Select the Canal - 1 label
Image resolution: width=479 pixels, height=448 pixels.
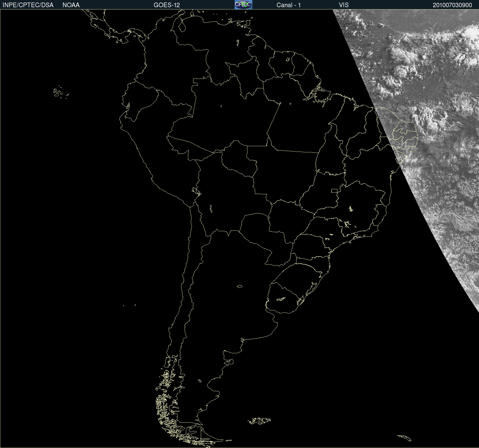pyautogui.click(x=289, y=5)
